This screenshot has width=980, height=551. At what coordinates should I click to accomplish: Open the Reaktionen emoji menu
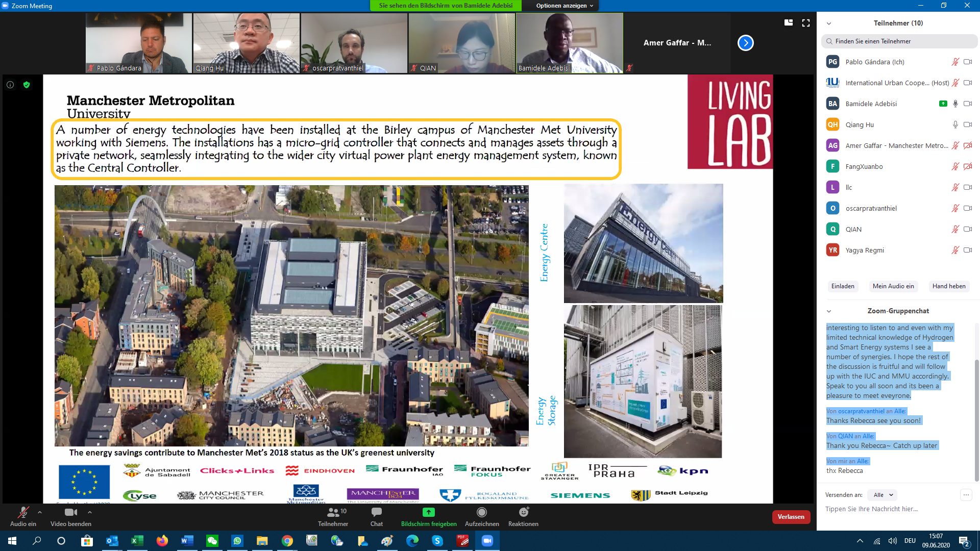click(x=523, y=512)
